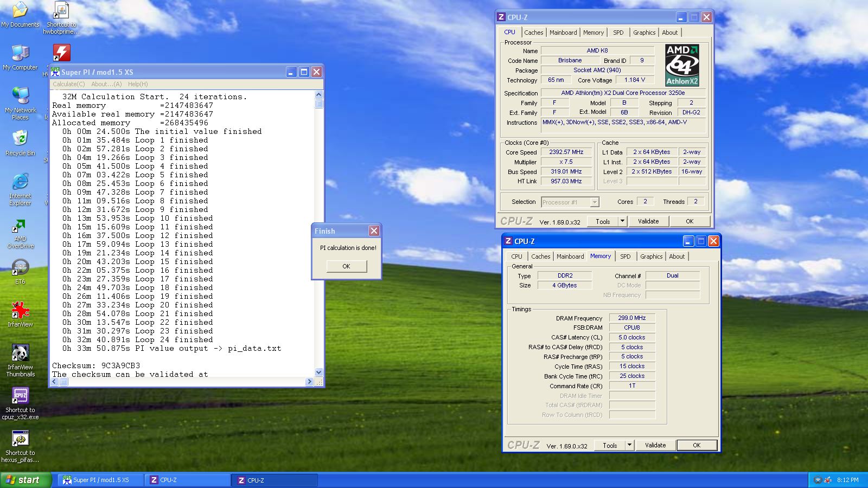Screen dimensions: 868x488
Task: Open Mainboard tab in lower CPU-Z
Action: 570,256
